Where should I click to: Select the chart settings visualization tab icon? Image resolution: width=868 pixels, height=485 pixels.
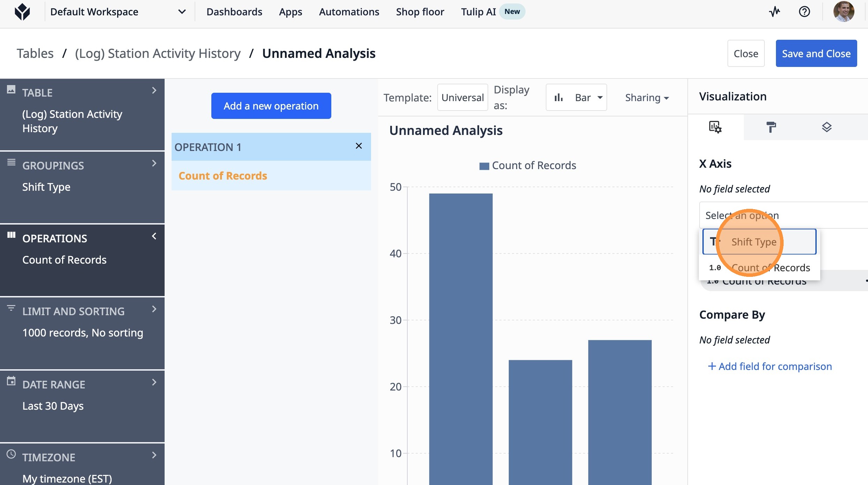point(715,127)
